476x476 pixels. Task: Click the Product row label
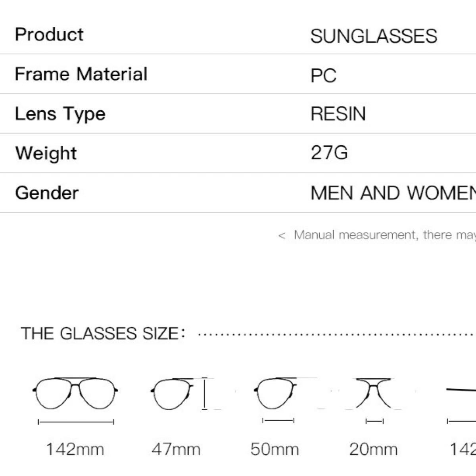coord(49,35)
